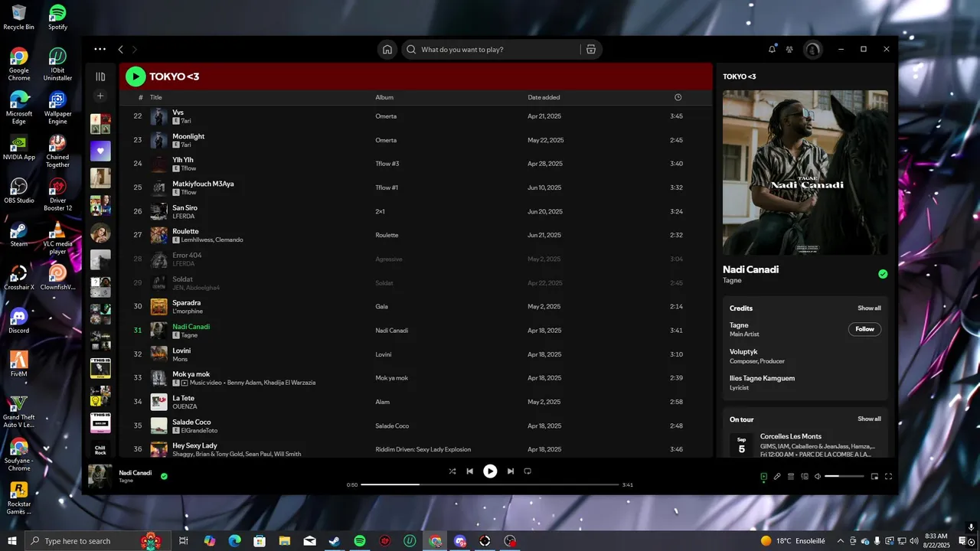This screenshot has height=551, width=980.
Task: Show all credits
Action: [x=869, y=308]
